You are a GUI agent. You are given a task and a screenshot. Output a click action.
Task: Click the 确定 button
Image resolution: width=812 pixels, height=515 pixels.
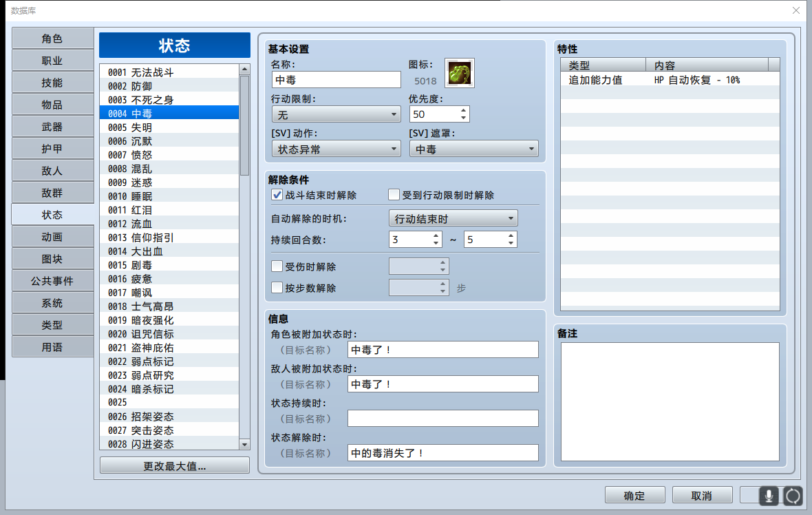[x=634, y=495]
